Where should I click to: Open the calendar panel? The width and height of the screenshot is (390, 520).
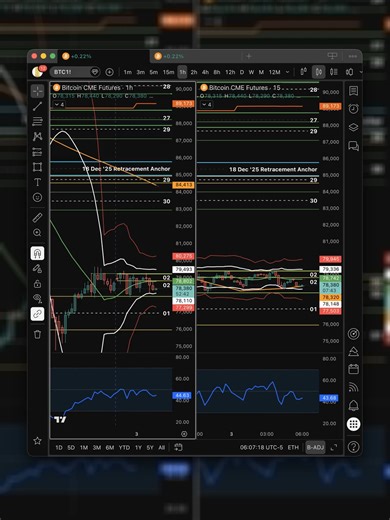coord(353,369)
